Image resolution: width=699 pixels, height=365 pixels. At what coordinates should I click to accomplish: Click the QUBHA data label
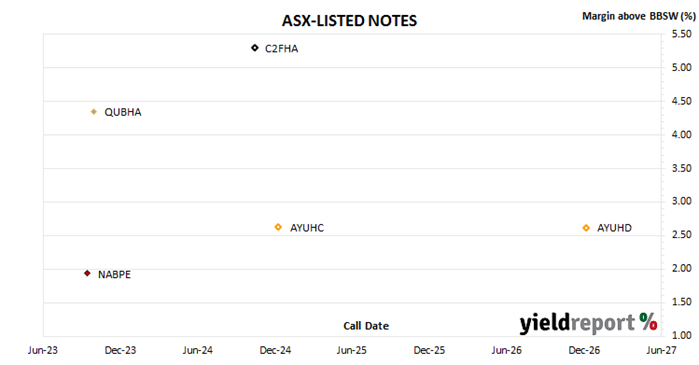(x=123, y=112)
